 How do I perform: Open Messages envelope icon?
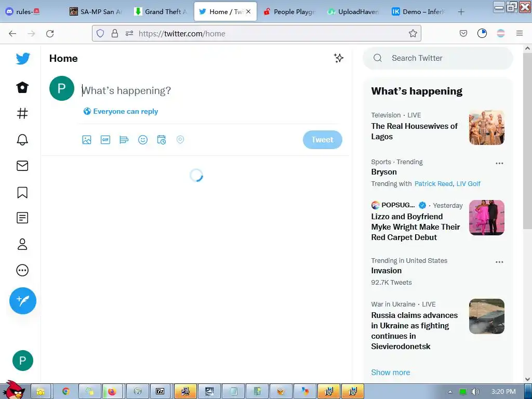coord(22,166)
